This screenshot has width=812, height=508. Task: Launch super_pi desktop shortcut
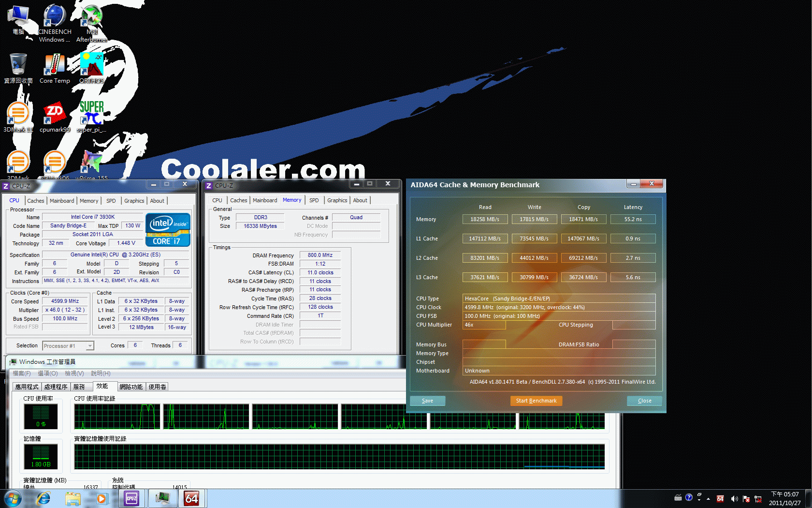(92, 117)
